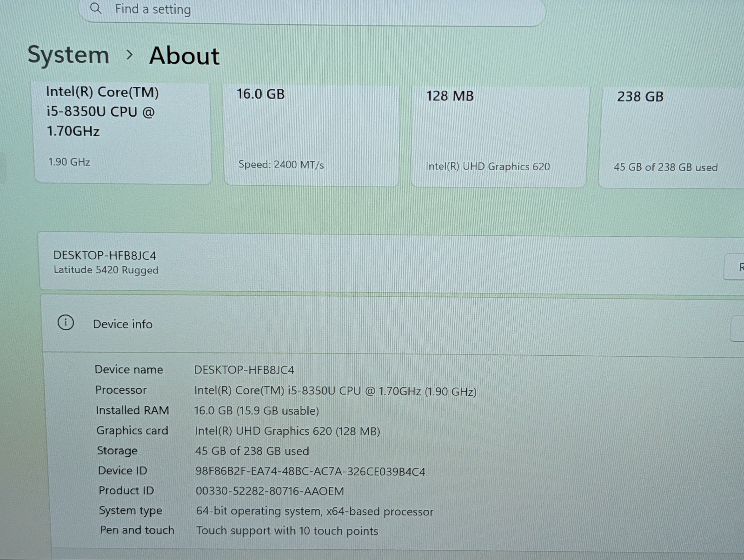Go back to System breadcrumb
The width and height of the screenshot is (744, 560).
[68, 55]
